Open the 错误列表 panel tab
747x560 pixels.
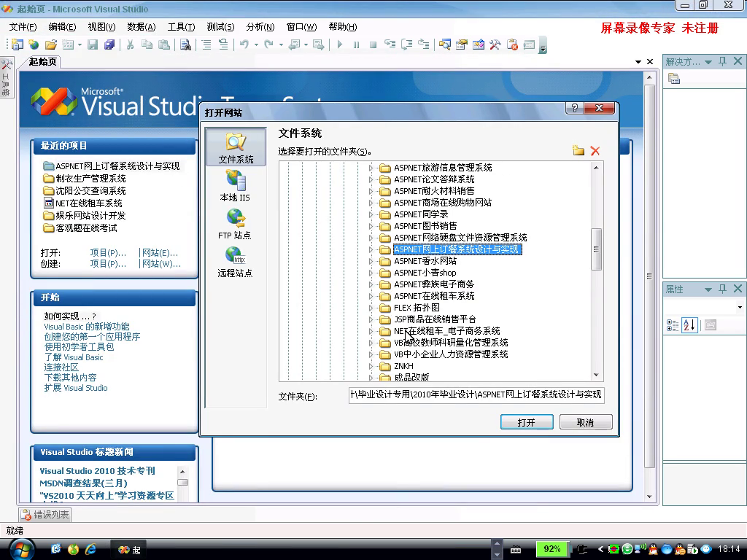pyautogui.click(x=46, y=515)
